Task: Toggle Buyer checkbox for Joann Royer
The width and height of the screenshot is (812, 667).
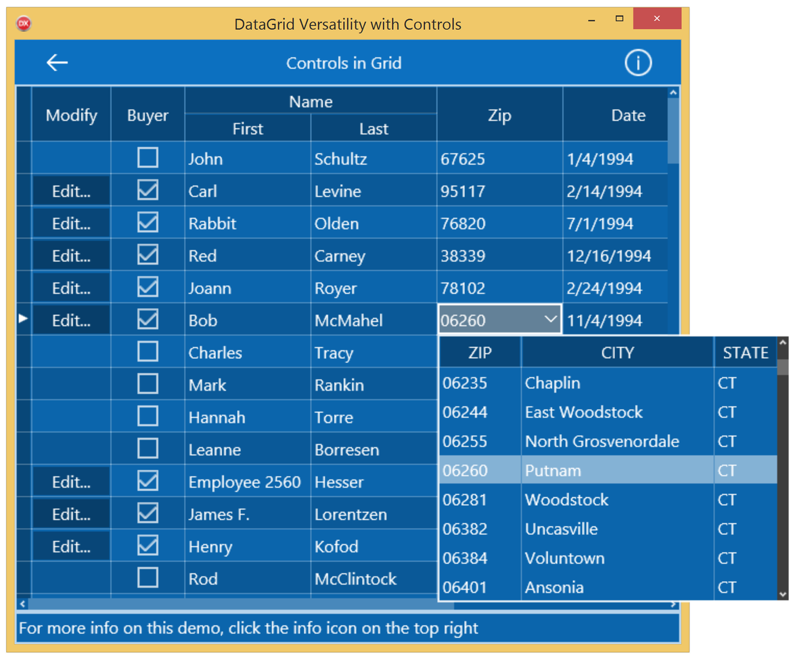Action: pos(148,288)
